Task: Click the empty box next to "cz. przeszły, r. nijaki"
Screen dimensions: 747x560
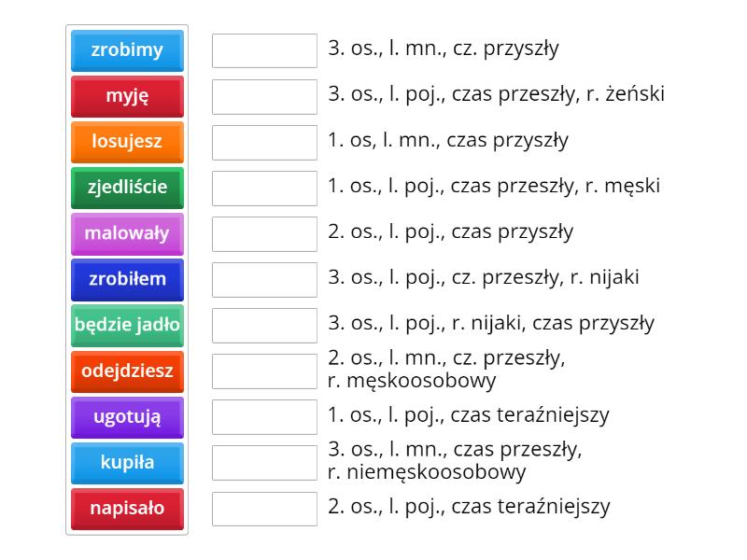Action: click(x=264, y=279)
